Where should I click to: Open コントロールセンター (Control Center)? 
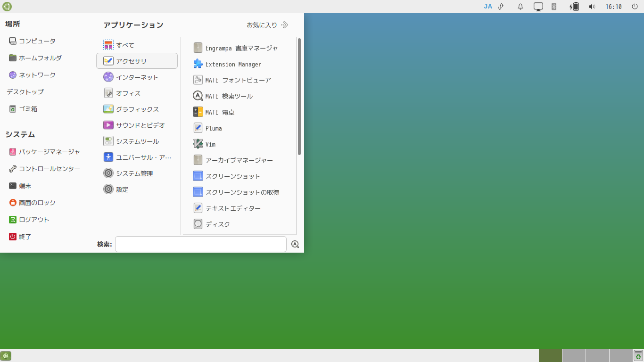coord(44,169)
